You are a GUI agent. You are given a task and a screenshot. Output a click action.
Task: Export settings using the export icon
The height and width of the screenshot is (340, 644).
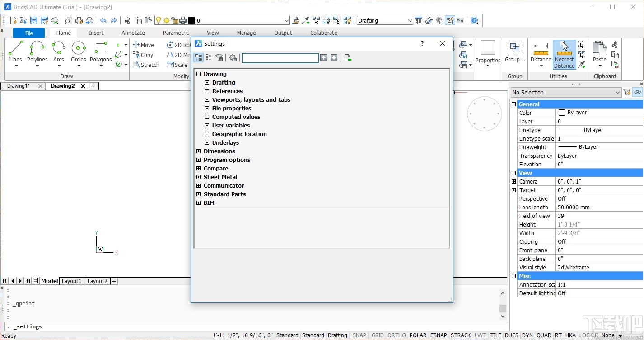click(x=347, y=57)
